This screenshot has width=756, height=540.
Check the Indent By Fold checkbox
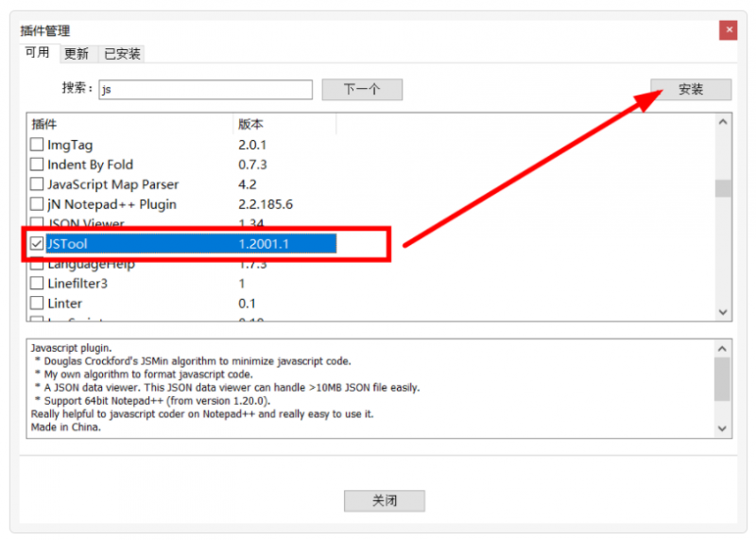click(37, 165)
